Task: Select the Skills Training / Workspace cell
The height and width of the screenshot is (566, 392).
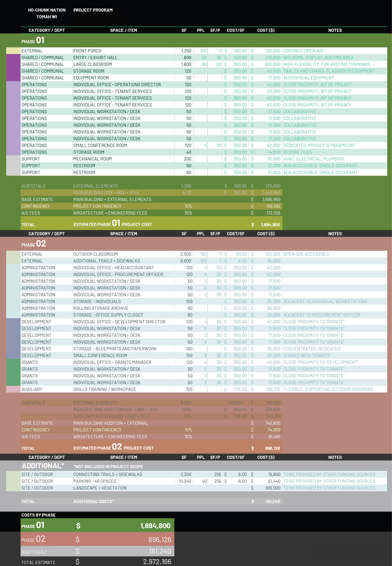Action: [105, 389]
